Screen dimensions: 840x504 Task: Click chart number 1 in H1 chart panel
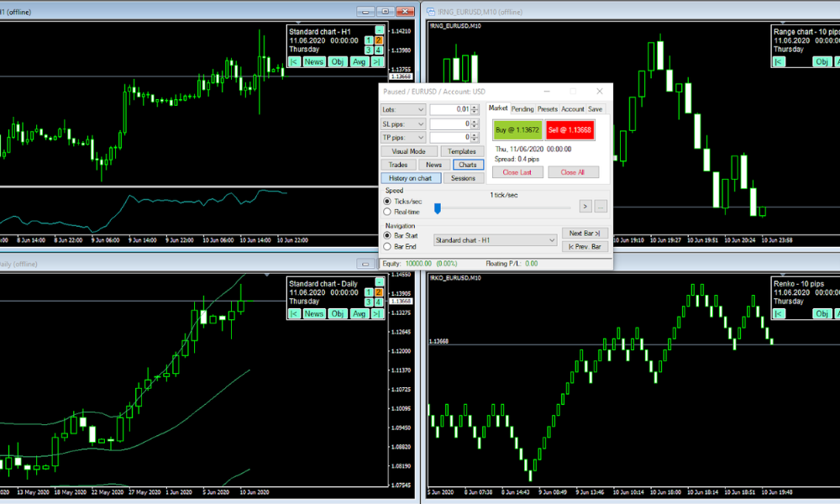click(369, 40)
